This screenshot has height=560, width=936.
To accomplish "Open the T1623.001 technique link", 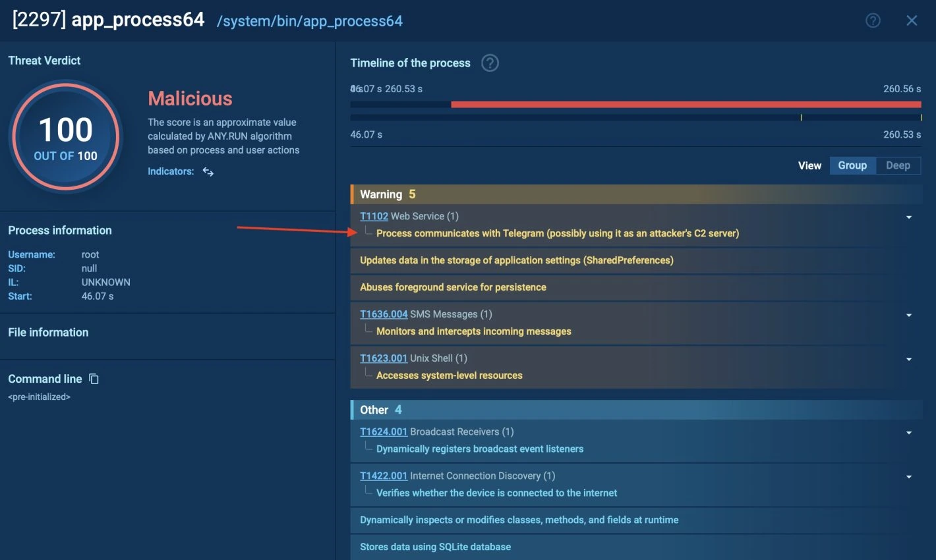I will pyautogui.click(x=384, y=358).
